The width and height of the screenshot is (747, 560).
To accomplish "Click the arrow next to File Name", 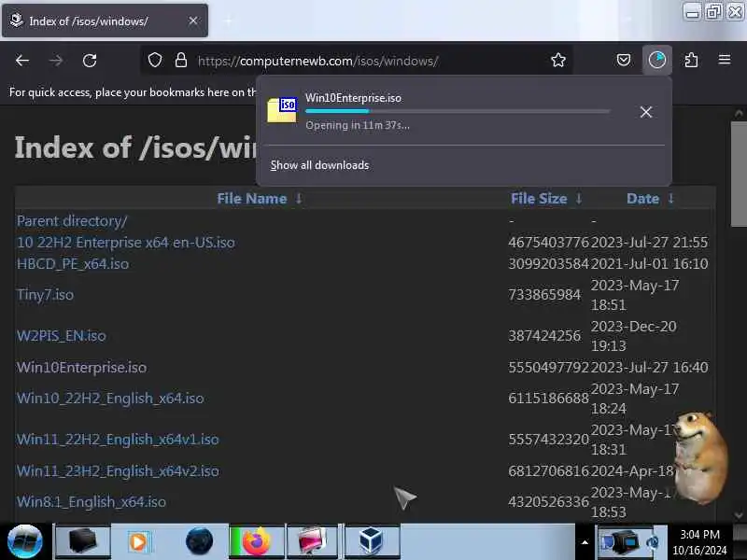I will coord(299,198).
